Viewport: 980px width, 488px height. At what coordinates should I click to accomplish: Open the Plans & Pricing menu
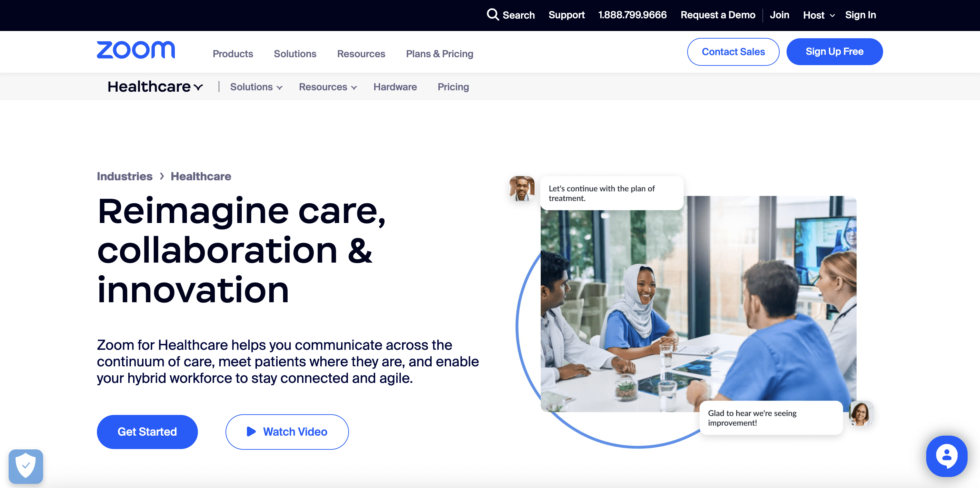click(439, 54)
